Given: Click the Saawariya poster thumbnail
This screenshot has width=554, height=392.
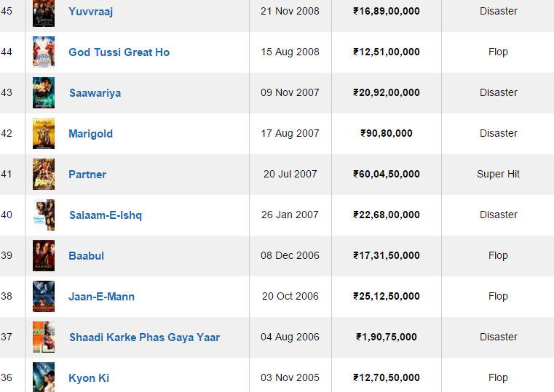Looking at the screenshot, I should click(44, 93).
